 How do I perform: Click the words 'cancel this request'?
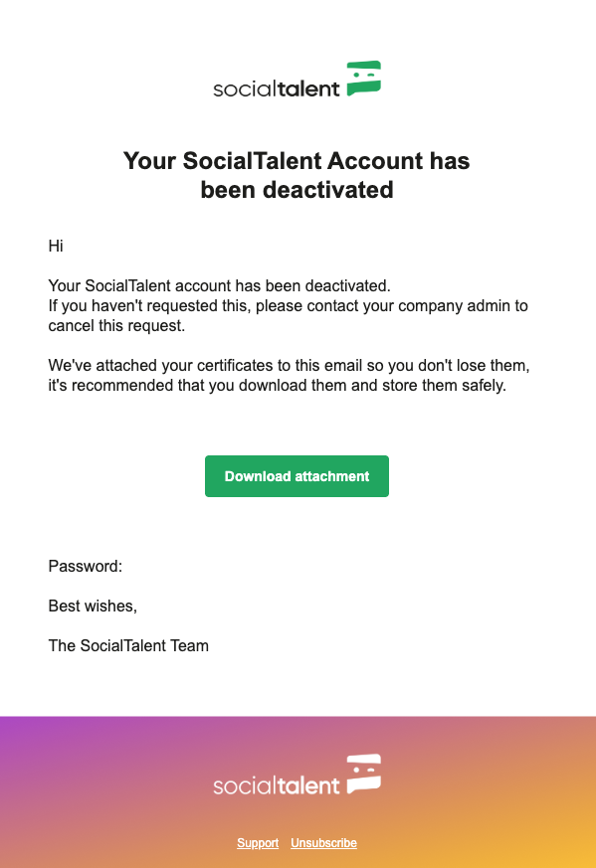tap(115, 325)
